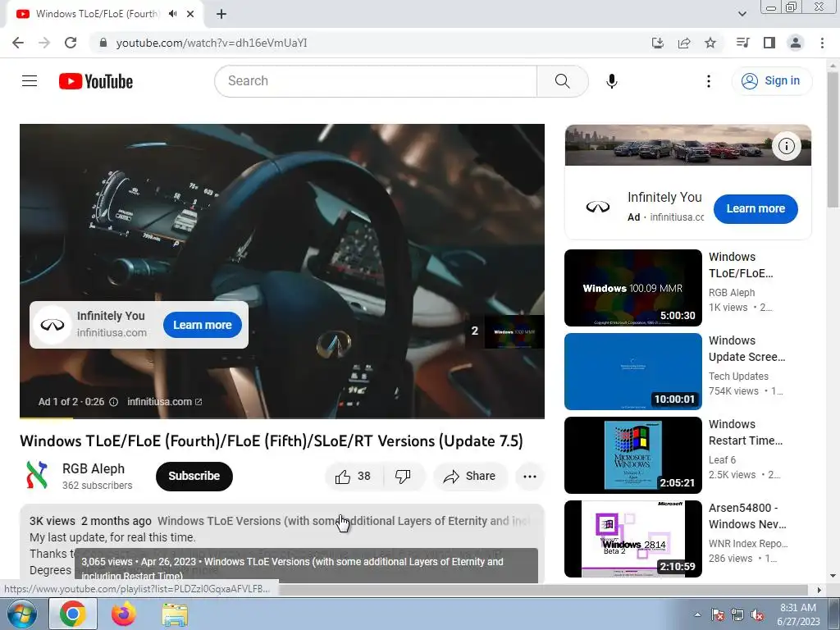Open more actions ellipsis below video
840x630 pixels.
[x=530, y=477]
